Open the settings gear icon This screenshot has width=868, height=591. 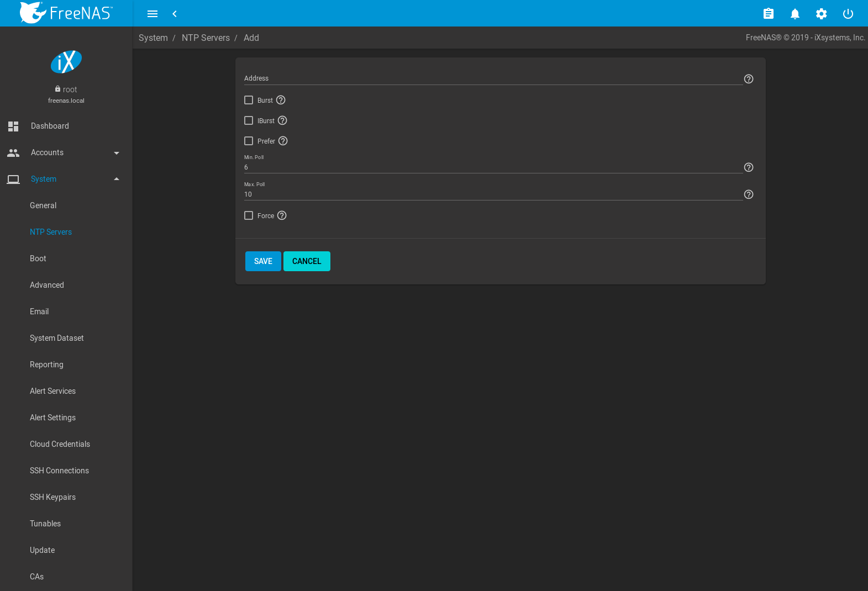point(821,14)
